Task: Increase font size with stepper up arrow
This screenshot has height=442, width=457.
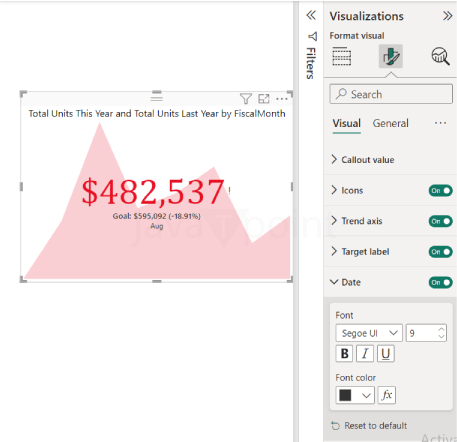Action: [x=441, y=329]
